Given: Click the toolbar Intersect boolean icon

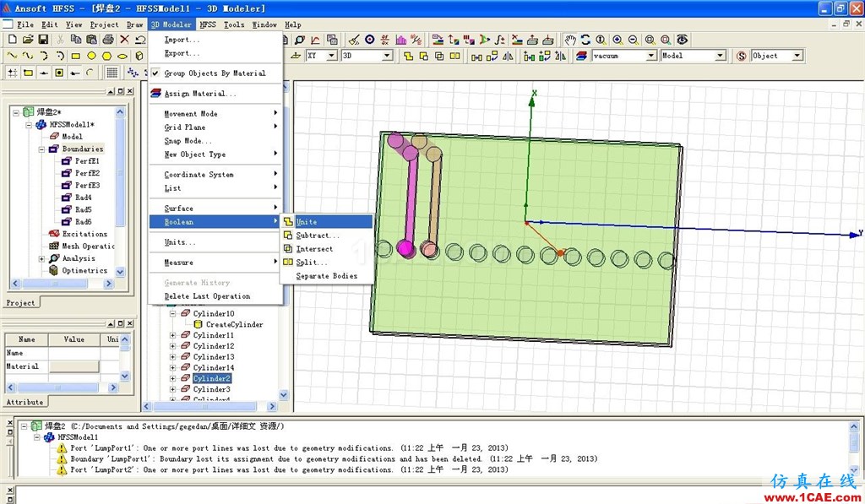Looking at the screenshot, I should point(439,56).
